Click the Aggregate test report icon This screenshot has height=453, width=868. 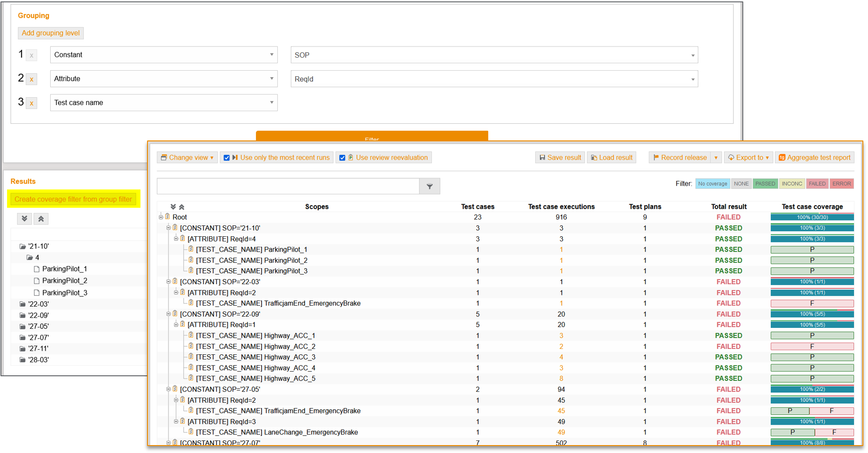pyautogui.click(x=782, y=157)
